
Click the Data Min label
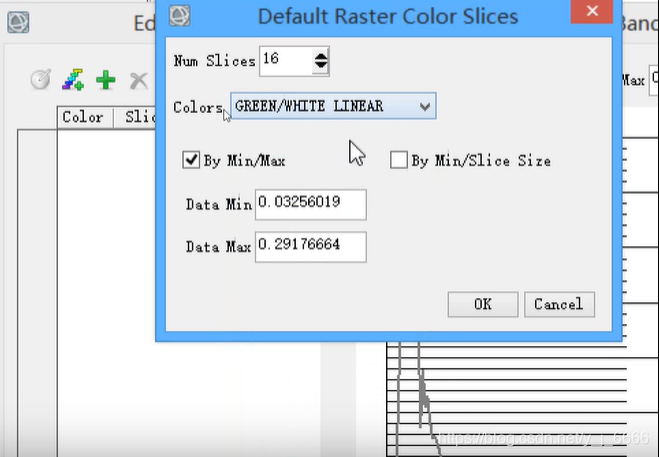point(219,205)
